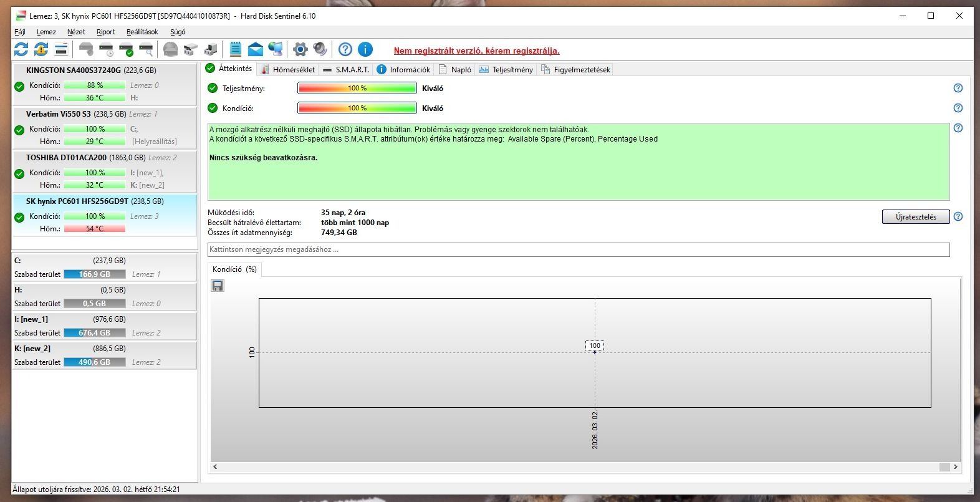980x502 pixels.
Task: Open the Nézet menu
Action: [76, 32]
